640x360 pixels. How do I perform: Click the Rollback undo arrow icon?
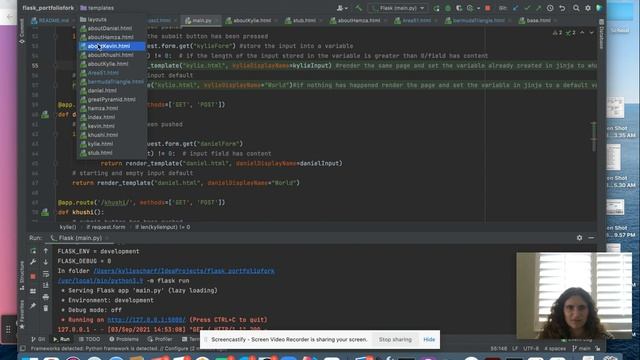(x=562, y=8)
